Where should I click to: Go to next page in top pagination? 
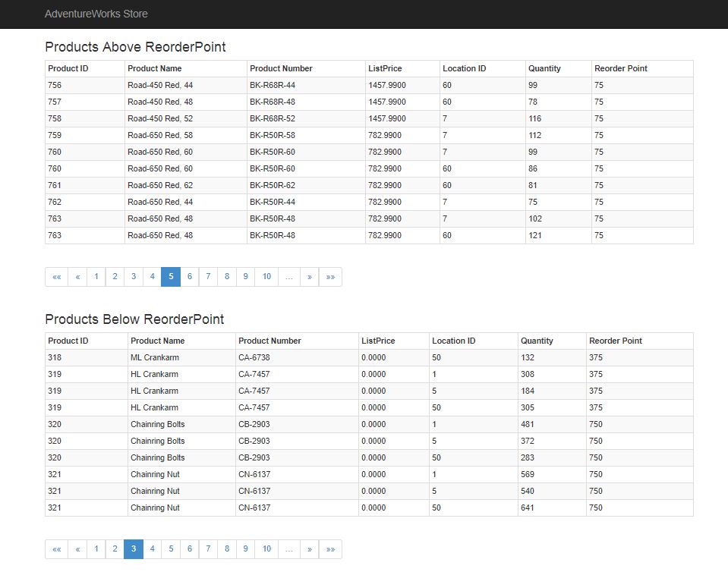coord(309,276)
